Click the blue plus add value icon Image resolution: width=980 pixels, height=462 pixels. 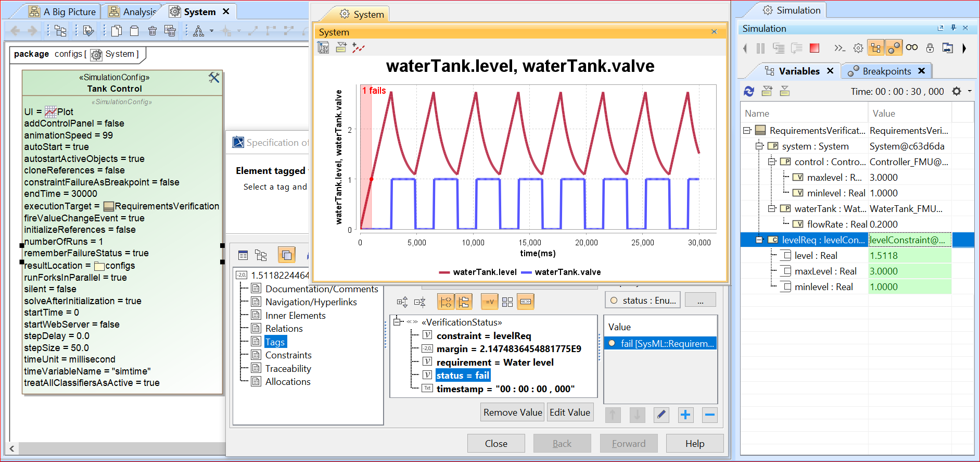[685, 415]
